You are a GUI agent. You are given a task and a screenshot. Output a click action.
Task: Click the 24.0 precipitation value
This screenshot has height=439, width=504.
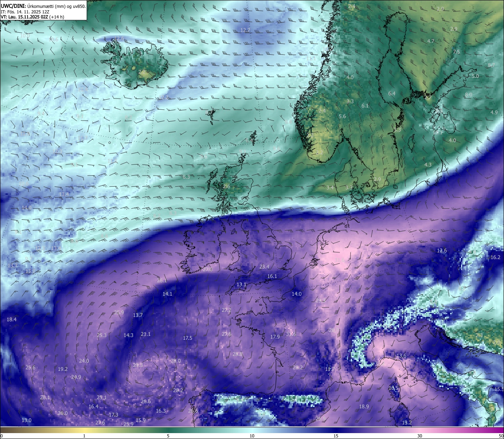(x=84, y=361)
